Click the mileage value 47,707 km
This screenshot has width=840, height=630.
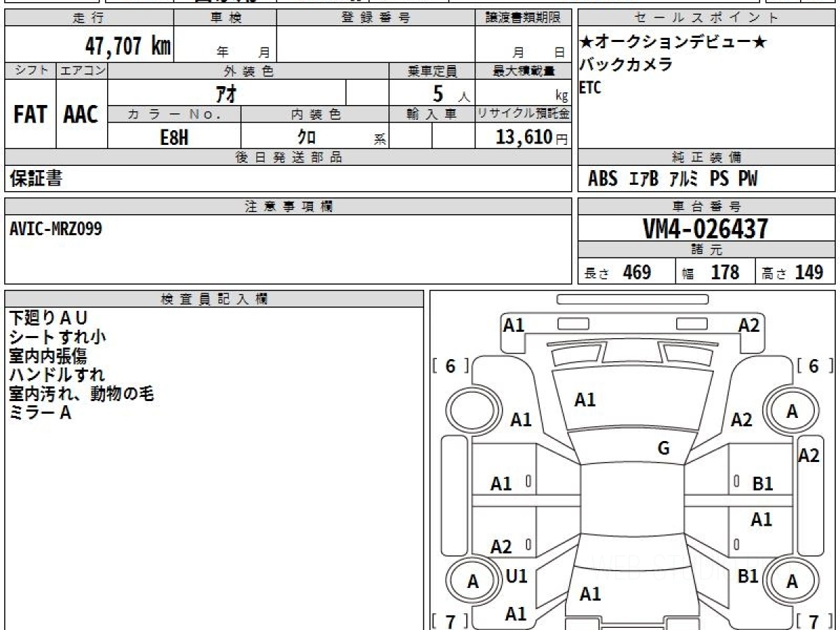128,45
